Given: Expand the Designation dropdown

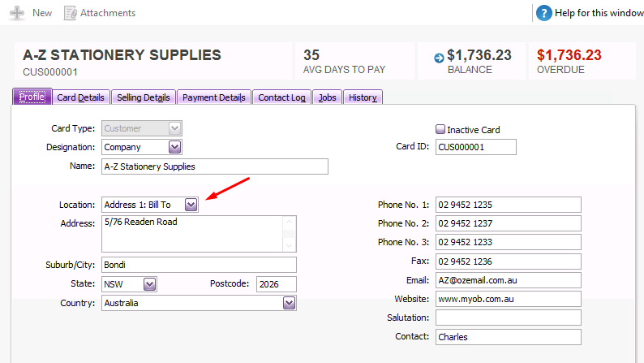Looking at the screenshot, I should [x=174, y=147].
